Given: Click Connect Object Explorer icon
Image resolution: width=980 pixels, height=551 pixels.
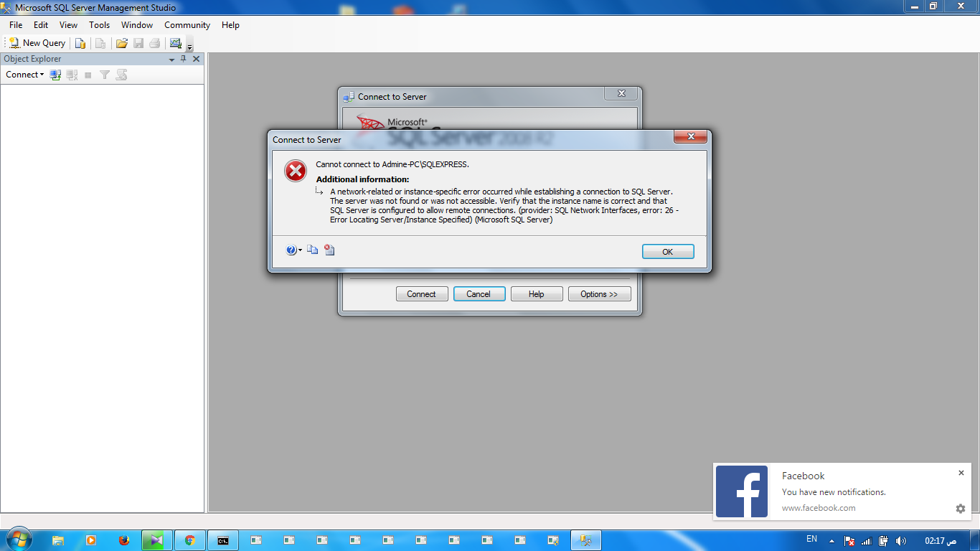Looking at the screenshot, I should point(55,75).
